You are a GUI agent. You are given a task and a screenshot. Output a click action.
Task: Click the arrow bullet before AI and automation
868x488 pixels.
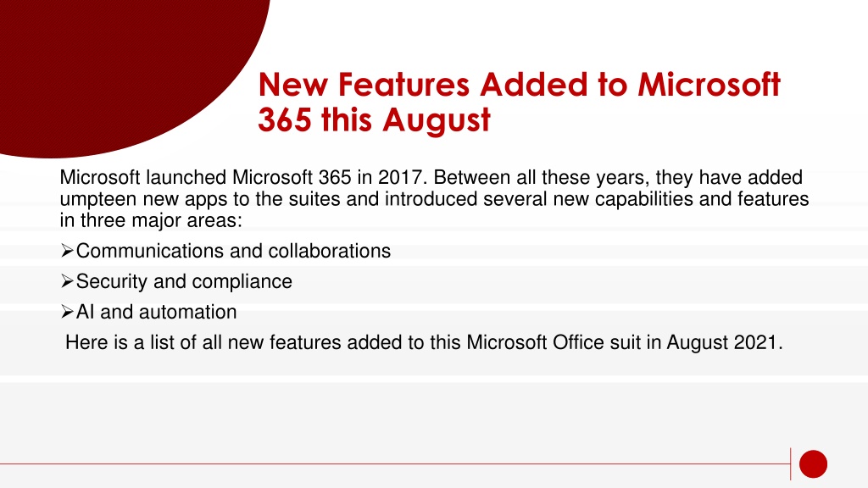[67, 312]
